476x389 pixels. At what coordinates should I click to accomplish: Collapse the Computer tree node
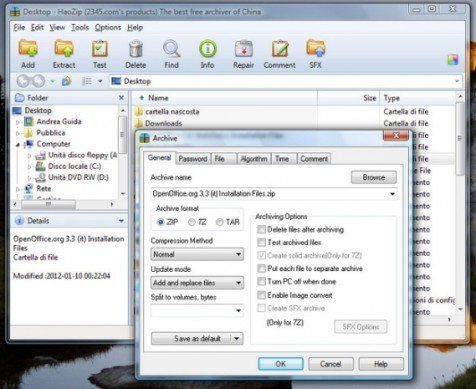click(x=18, y=144)
